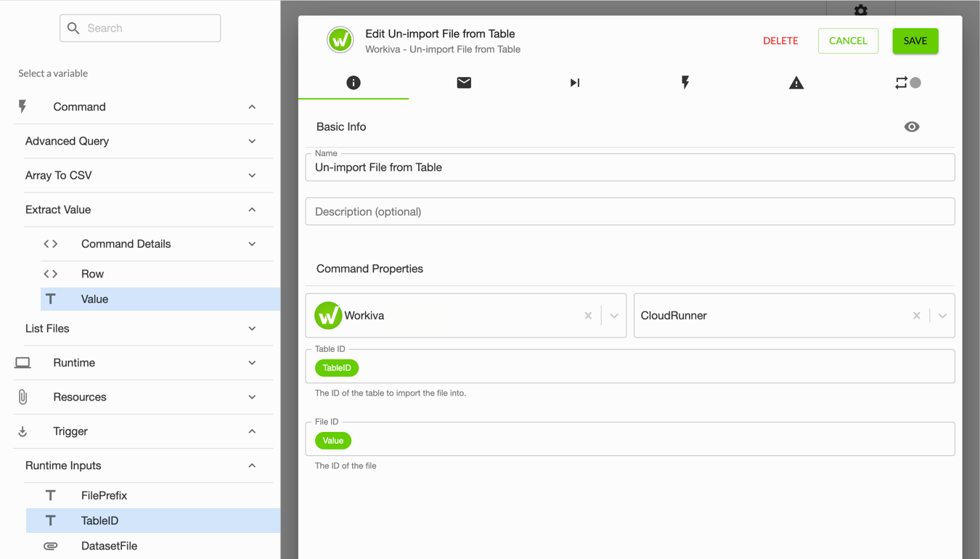Expand the Advanced Query section

[252, 142]
